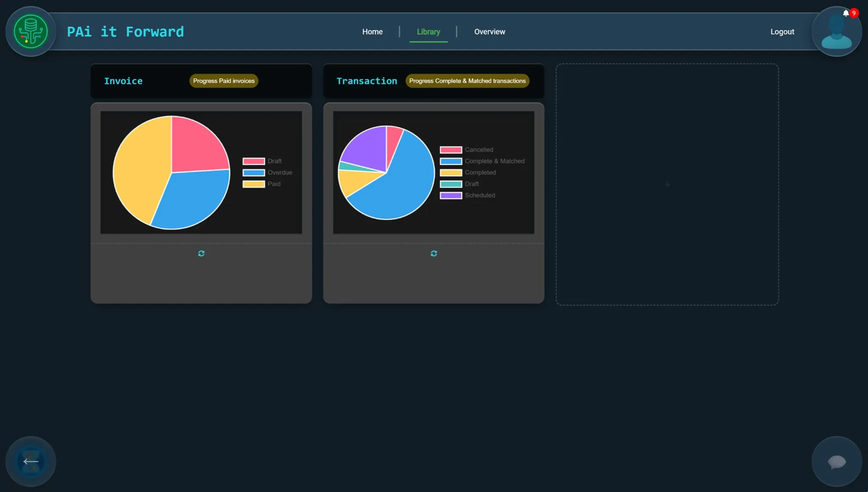868x492 pixels.
Task: Go to the Home menu item
Action: click(x=372, y=32)
